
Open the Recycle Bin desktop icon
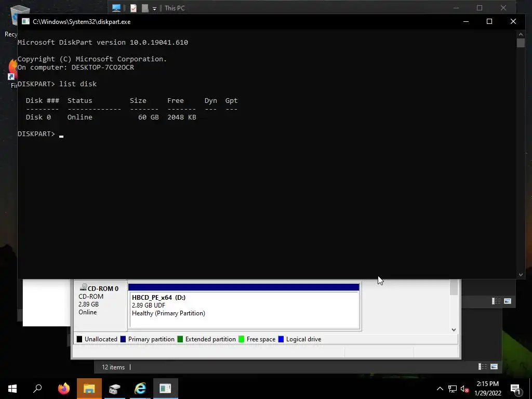[x=14, y=20]
